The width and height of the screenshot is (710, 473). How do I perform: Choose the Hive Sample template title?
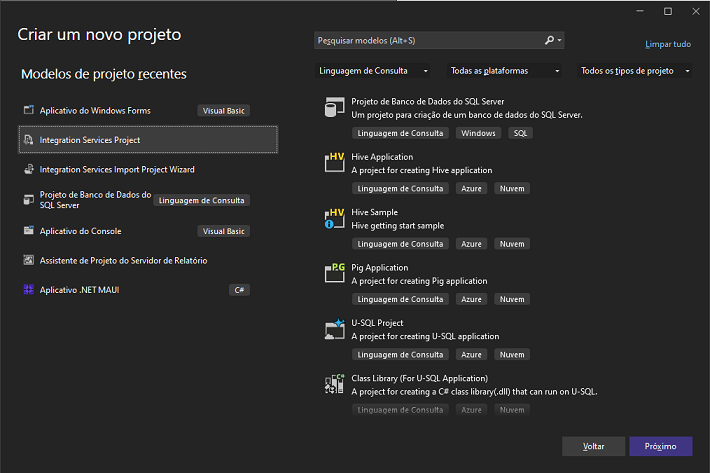point(374,212)
